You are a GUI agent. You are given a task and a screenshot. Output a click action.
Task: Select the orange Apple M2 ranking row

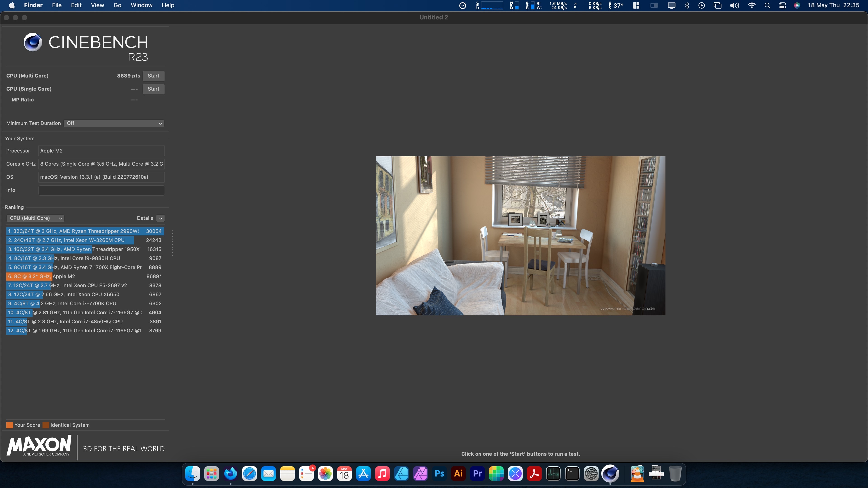point(85,277)
